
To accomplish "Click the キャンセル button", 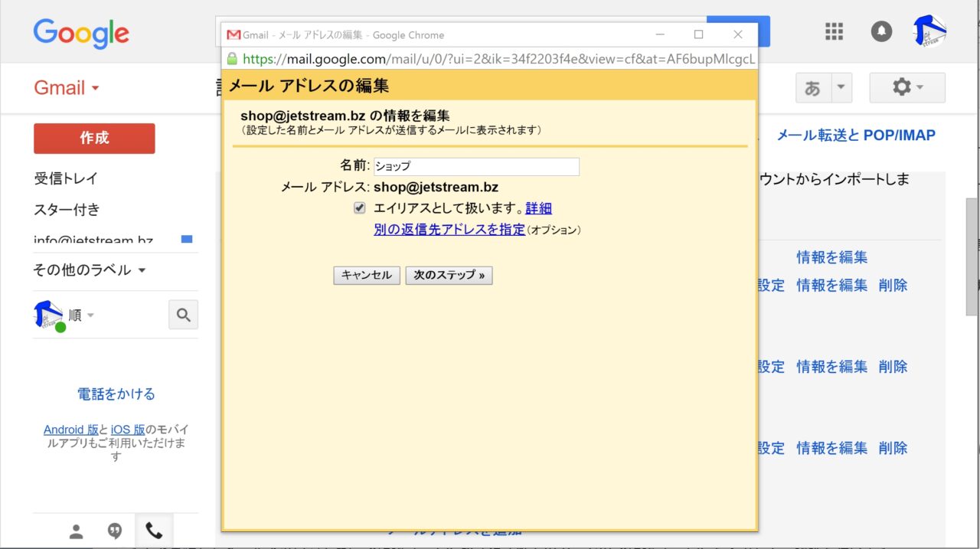I will (367, 276).
